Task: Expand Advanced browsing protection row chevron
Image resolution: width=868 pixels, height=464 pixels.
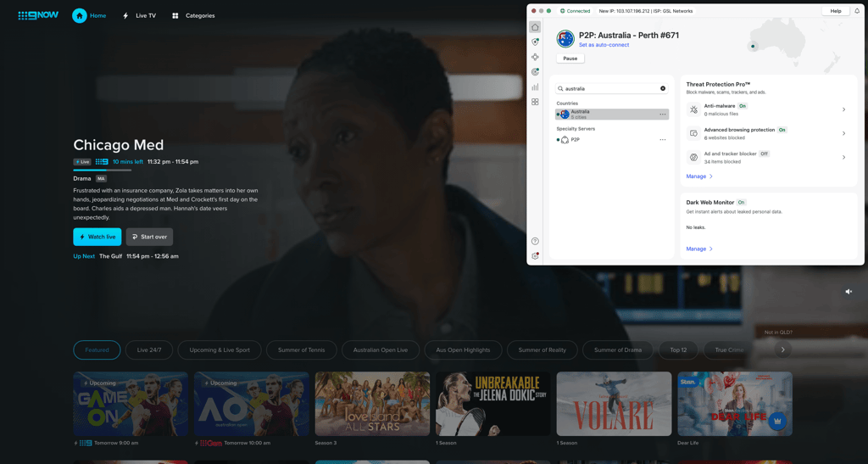Action: [843, 133]
